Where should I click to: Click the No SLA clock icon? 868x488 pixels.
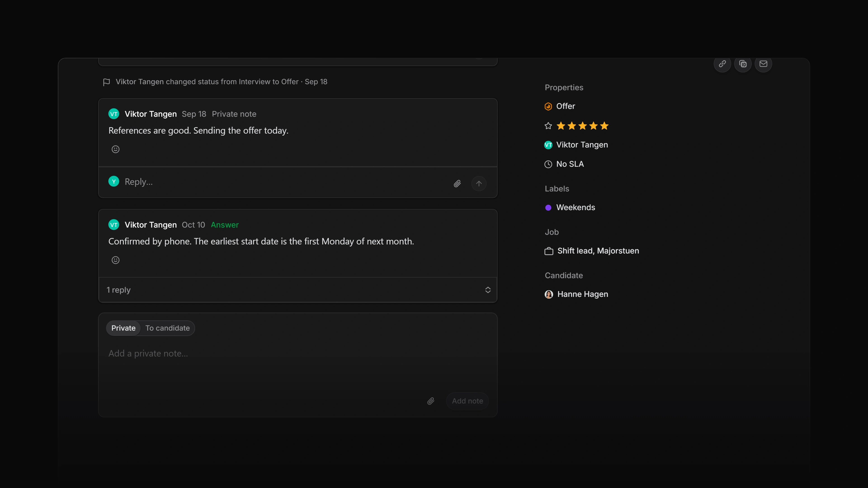tap(548, 164)
